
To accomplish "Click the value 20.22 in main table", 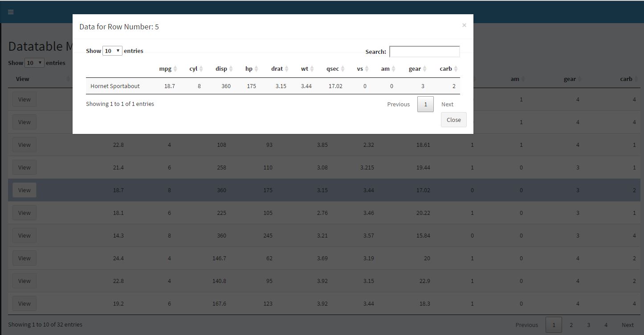I will 423,213.
